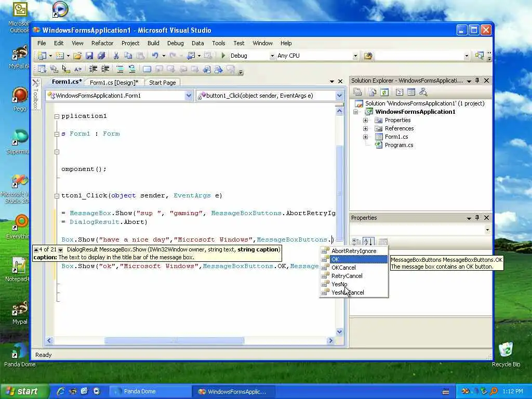Screen dimensions: 532x399
Task: Select AbortRetryIgnore in the IntelliSense list
Action: (354, 251)
